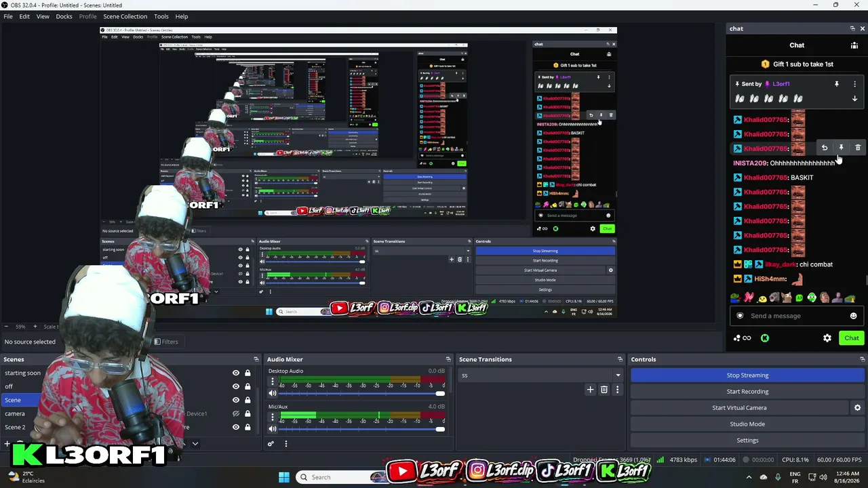This screenshot has height=488, width=868.
Task: Open Settings from the Controls dock
Action: click(747, 441)
